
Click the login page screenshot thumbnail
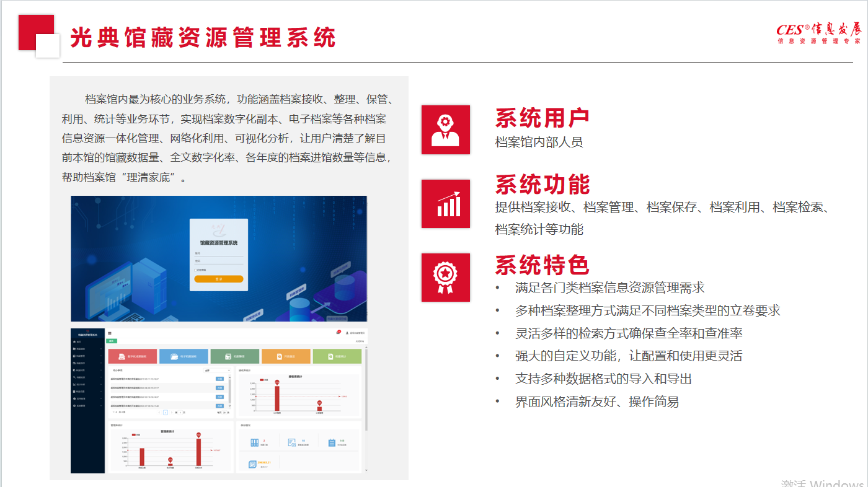click(x=219, y=258)
